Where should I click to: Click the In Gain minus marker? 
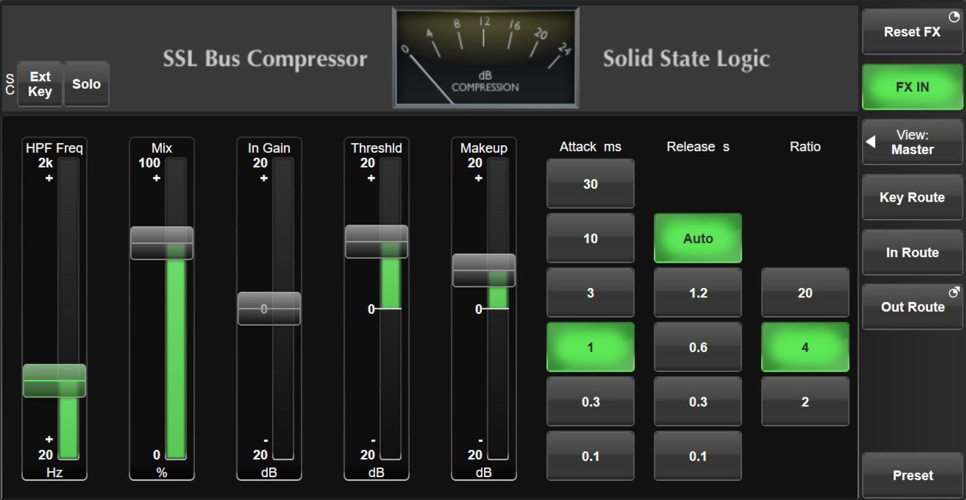(266, 440)
